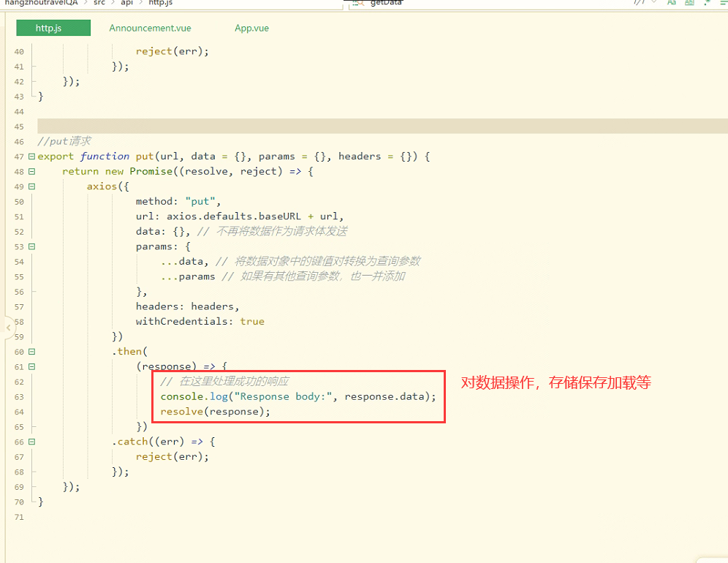Fold the response callback at line 61

[x=31, y=366]
